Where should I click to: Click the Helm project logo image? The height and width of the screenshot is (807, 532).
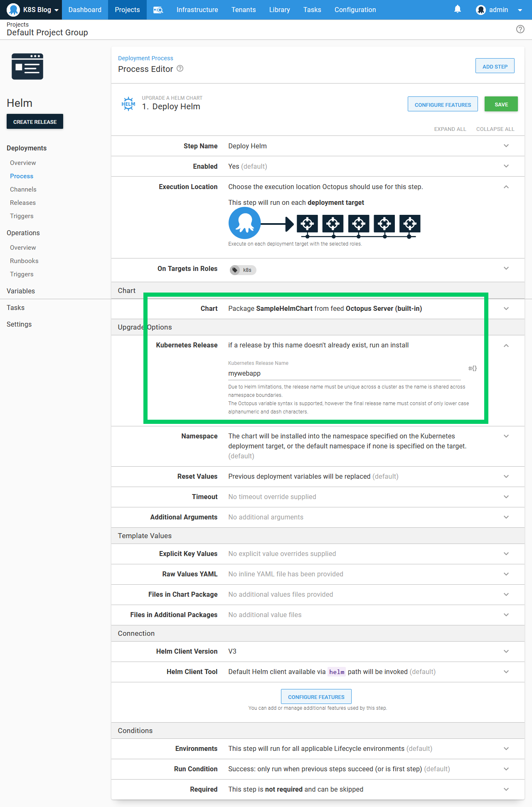click(27, 66)
